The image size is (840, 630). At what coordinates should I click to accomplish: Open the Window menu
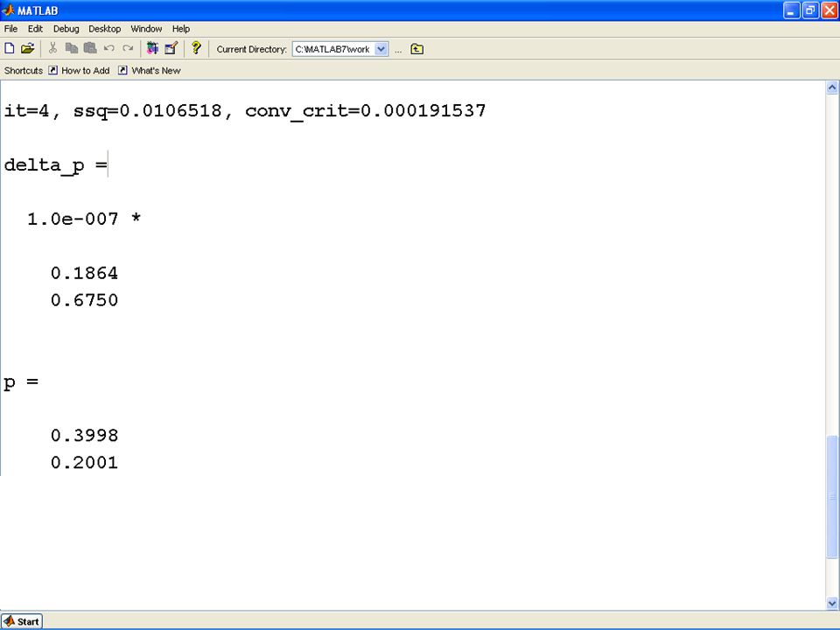(x=146, y=29)
